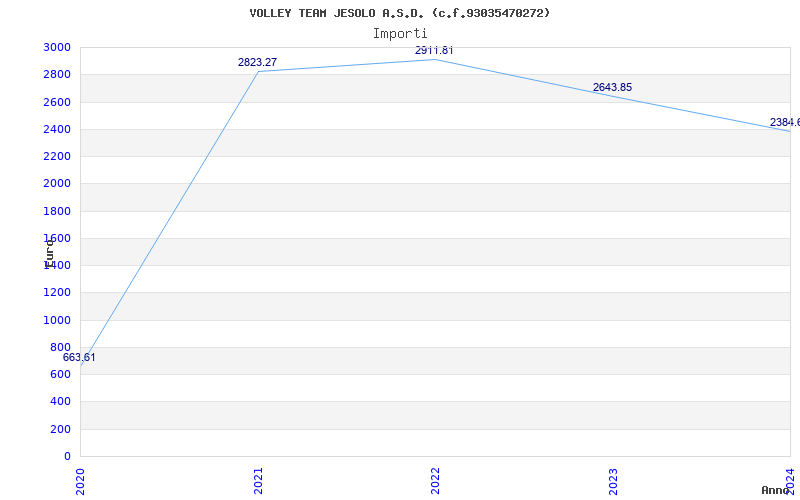
Task: Click the chart title VOLLEY TEAM JESOLO A.S.D.
Action: 400,13
